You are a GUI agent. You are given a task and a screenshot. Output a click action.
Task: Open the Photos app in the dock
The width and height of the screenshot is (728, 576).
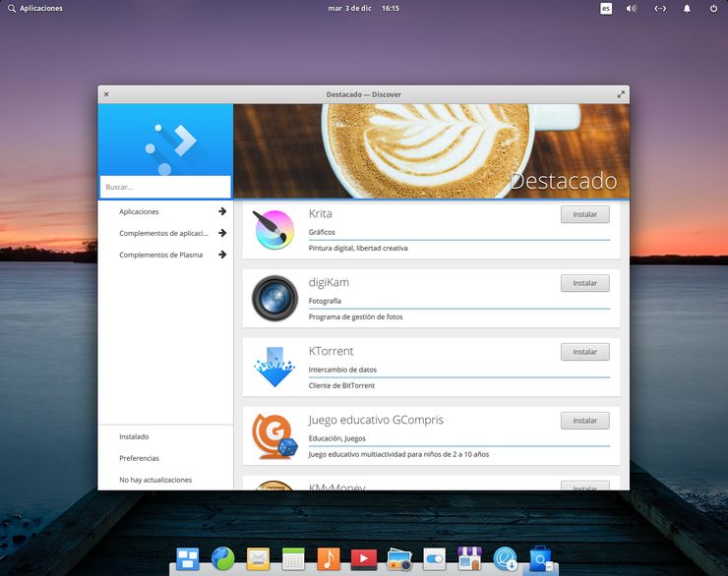(399, 559)
